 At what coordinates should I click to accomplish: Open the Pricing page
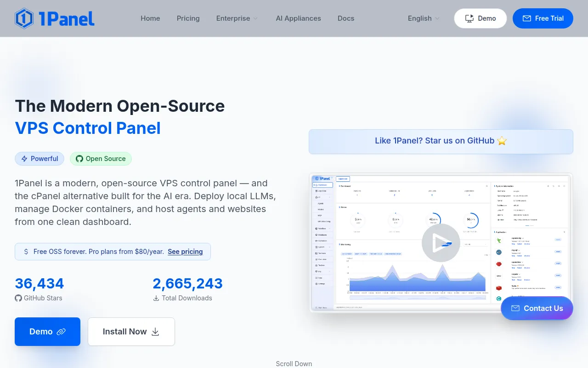[x=188, y=18]
